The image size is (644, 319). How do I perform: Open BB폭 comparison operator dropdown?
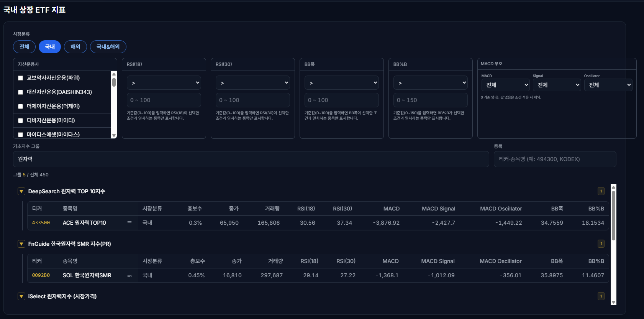pos(342,83)
